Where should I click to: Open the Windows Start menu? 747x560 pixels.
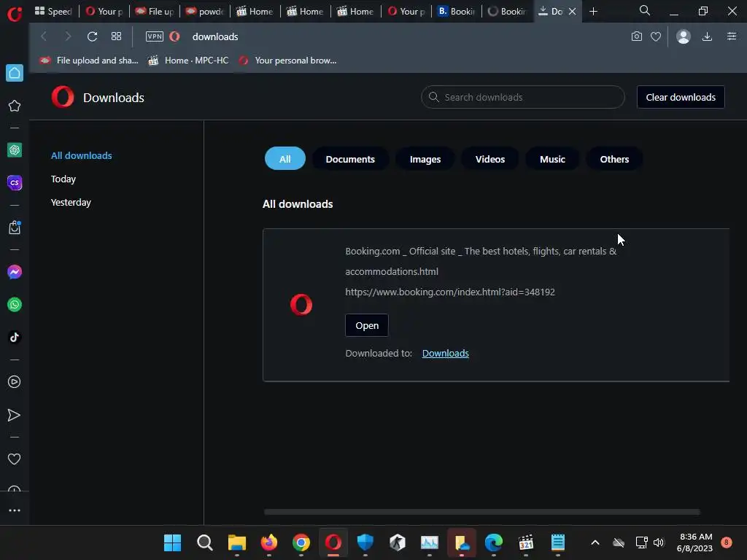[x=172, y=542]
